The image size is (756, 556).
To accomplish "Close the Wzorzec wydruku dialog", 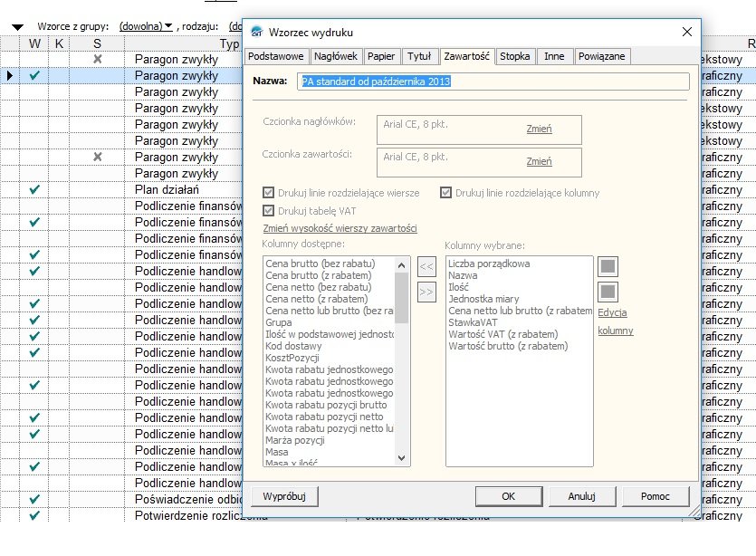I will pyautogui.click(x=687, y=32).
